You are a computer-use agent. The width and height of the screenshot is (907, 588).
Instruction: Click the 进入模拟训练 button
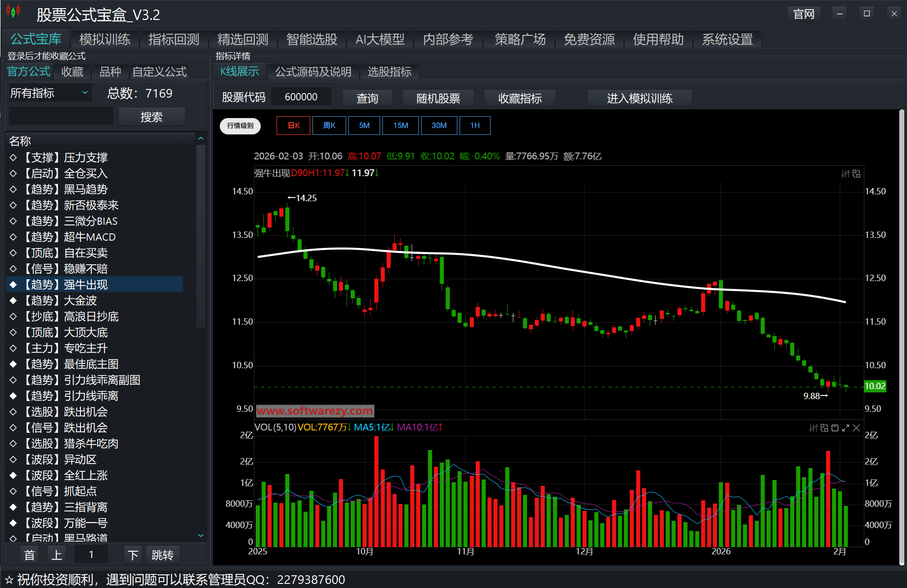(639, 98)
